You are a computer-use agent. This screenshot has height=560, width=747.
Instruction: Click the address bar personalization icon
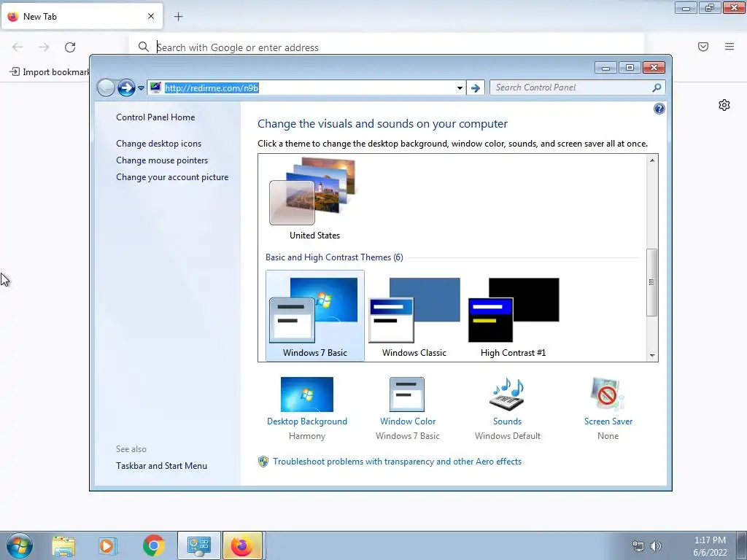pos(155,87)
